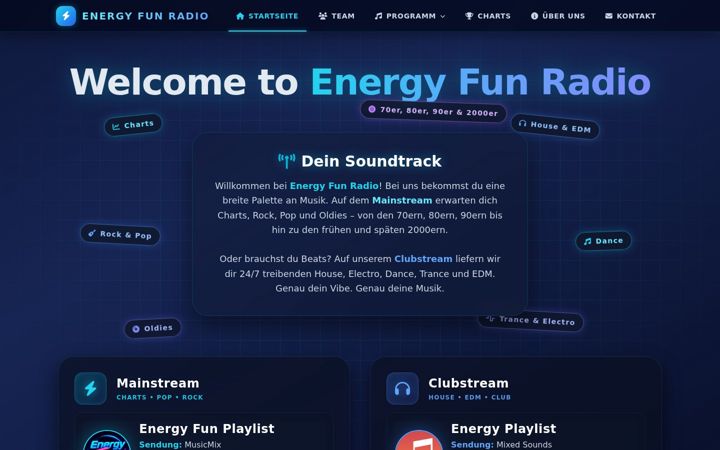The width and height of the screenshot is (720, 450).
Task: Expand the Programm dropdown chevron
Action: (443, 17)
